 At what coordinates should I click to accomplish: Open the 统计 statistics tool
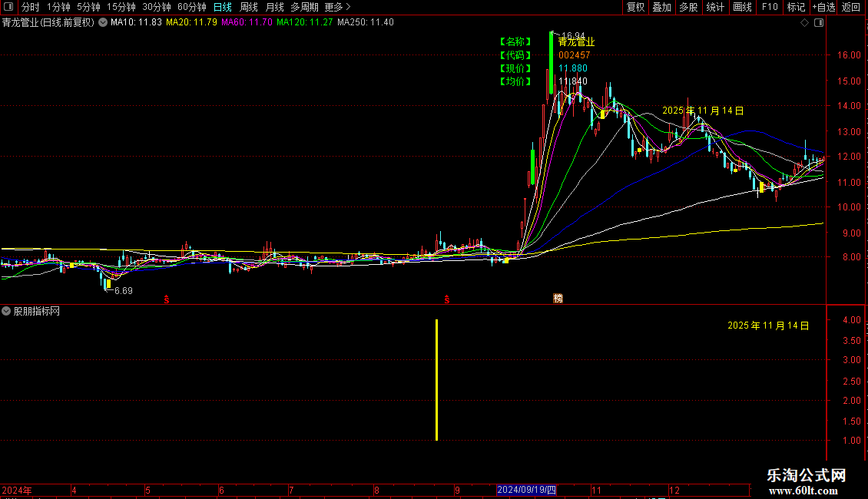[x=714, y=7]
